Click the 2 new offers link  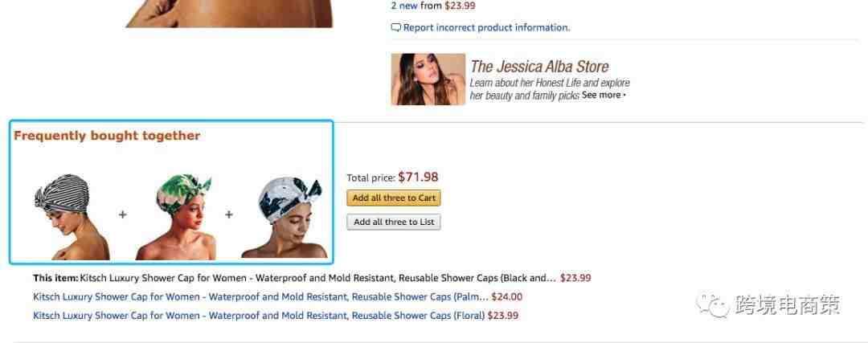404,6
